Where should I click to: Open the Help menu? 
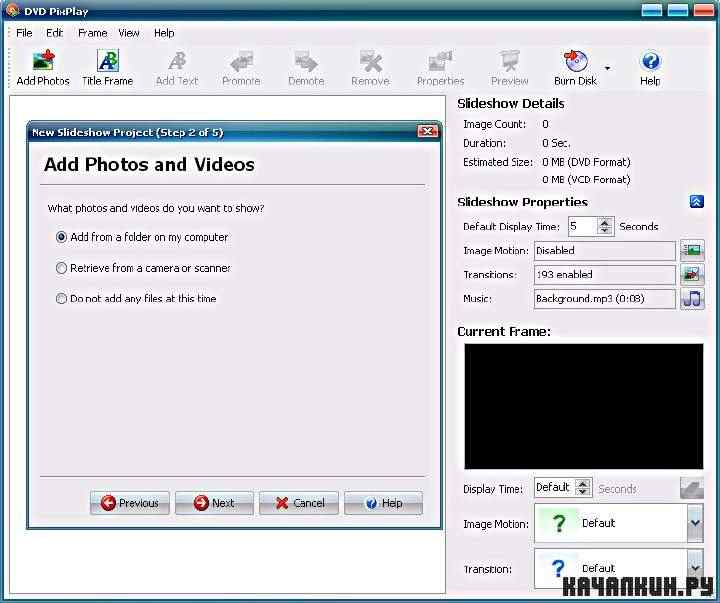pos(164,33)
